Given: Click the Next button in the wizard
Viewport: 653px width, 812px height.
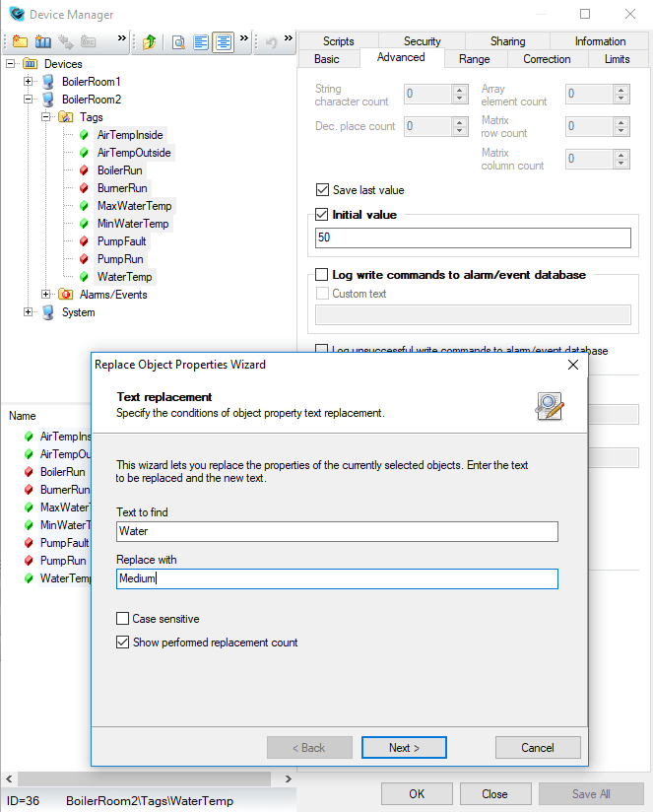Looking at the screenshot, I should click(404, 748).
